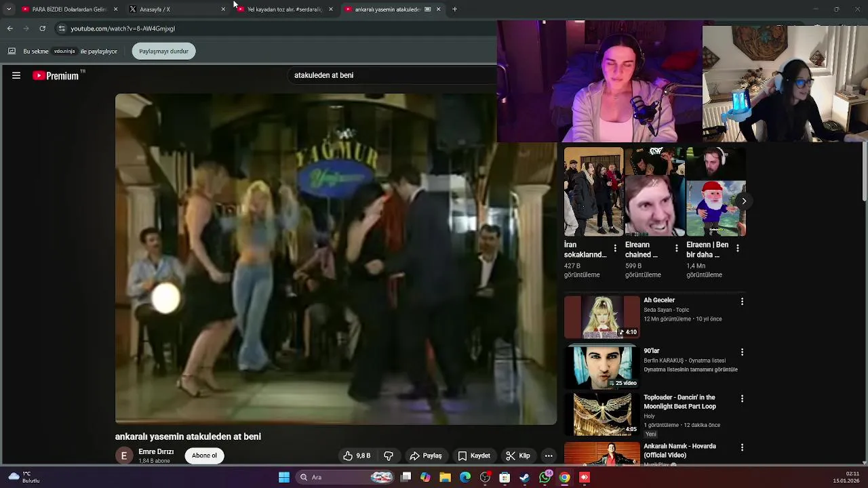Open the YouTube guide hamburger menu
The image size is (868, 488).
[16, 75]
